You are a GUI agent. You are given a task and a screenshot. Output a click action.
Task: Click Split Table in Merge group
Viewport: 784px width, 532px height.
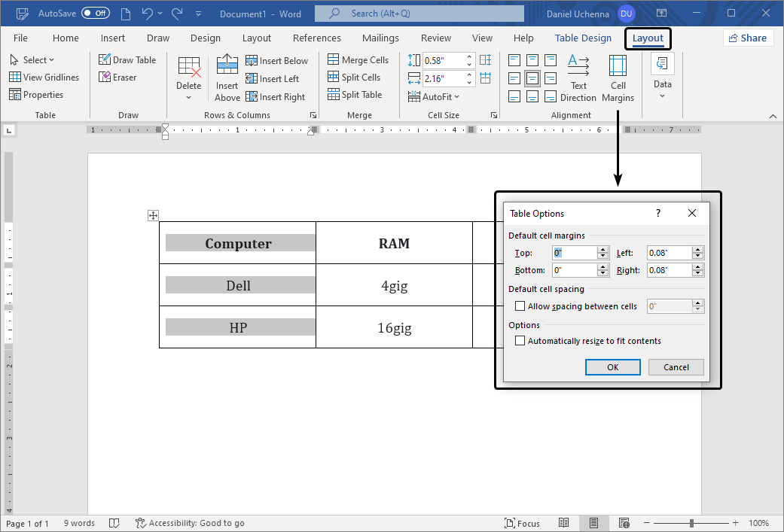coord(355,95)
